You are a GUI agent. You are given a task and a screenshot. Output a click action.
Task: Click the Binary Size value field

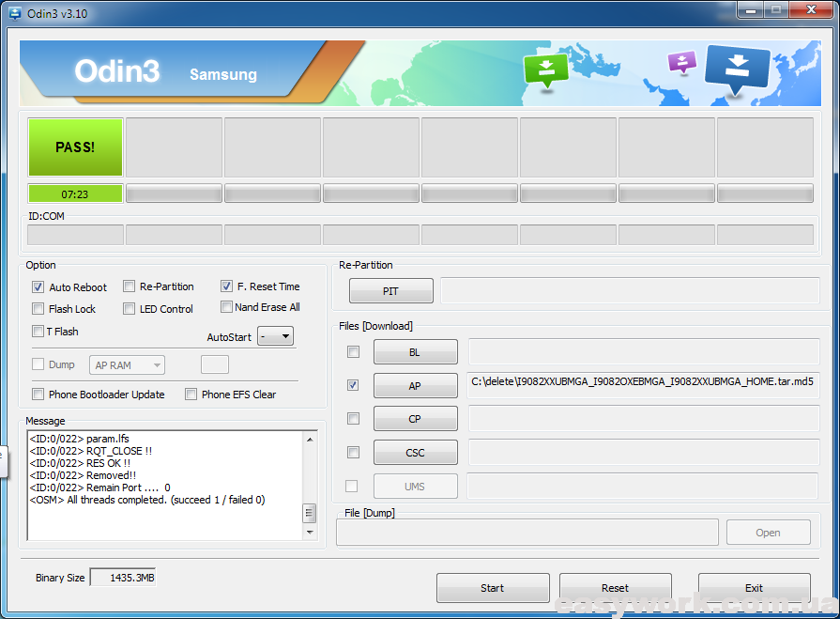[x=123, y=577]
